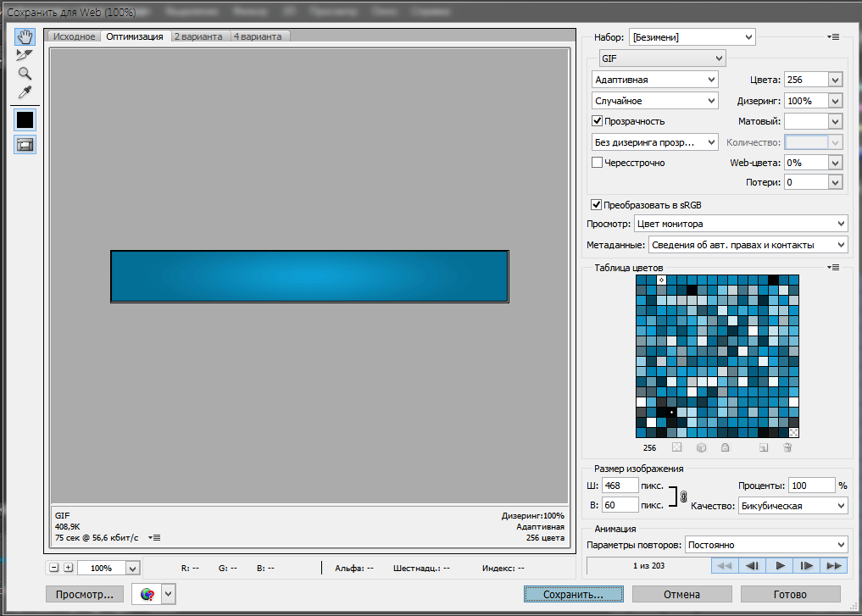Select the transparent swatch in color table

coord(794,432)
